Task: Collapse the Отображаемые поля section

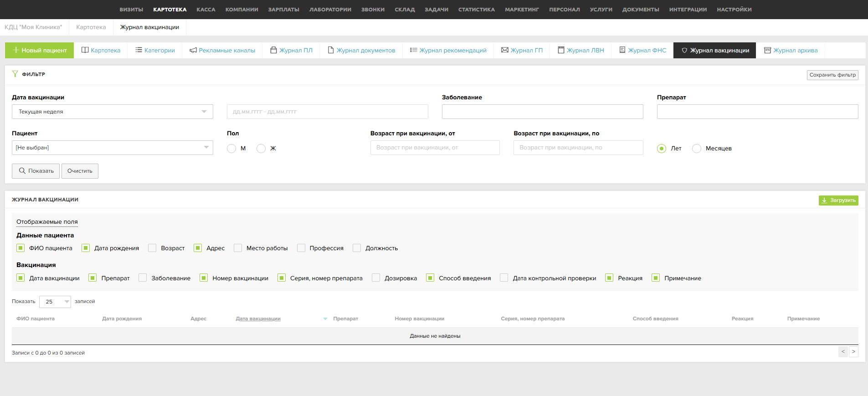Action: (47, 222)
